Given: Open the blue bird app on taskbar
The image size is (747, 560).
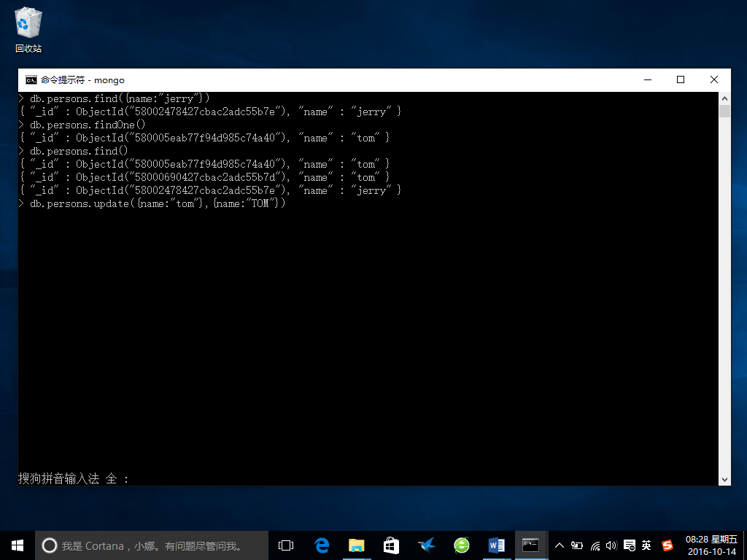Looking at the screenshot, I should pos(426,545).
